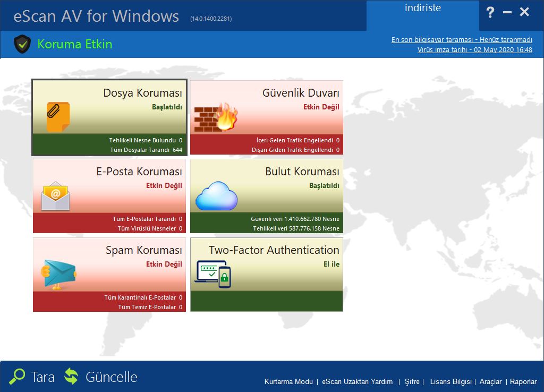Open the Güvenlik Duvarı title

point(301,93)
